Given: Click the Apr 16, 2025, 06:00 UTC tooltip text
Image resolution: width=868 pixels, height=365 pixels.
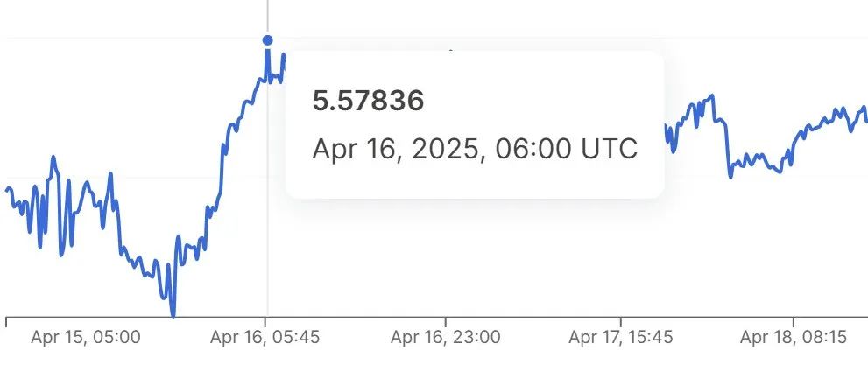Looking at the screenshot, I should pos(475,149).
